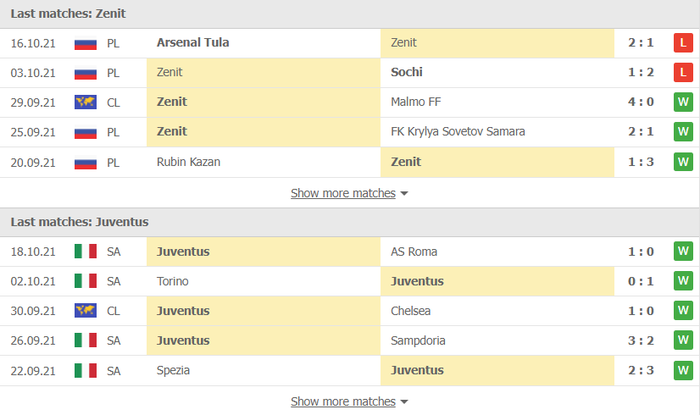Screen dimensions: 700x415
Task: Open the Sochi team link
Action: [407, 72]
